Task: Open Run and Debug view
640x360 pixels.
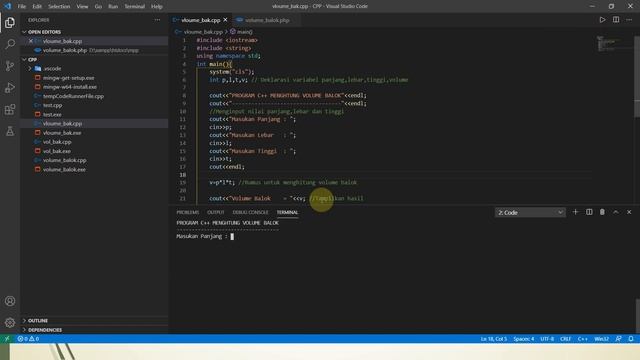Action: tap(10, 88)
